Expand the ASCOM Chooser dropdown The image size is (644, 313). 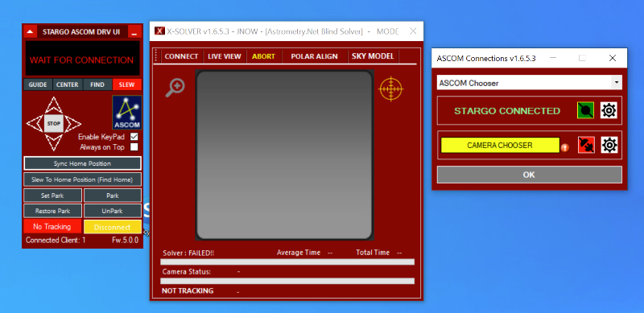click(616, 83)
